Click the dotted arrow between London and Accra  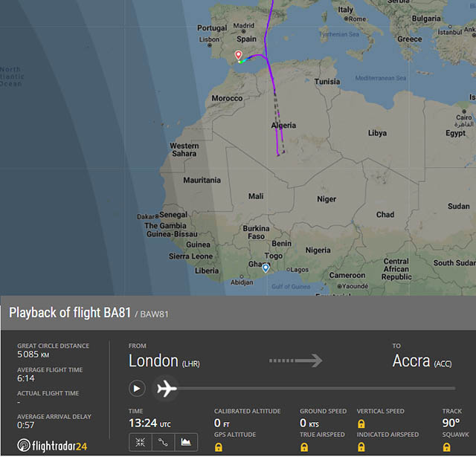[295, 360]
